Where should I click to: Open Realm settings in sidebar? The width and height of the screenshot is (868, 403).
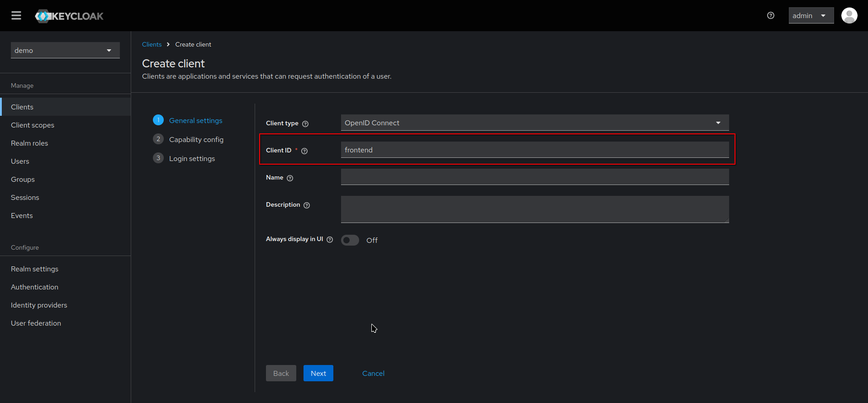click(x=66, y=269)
